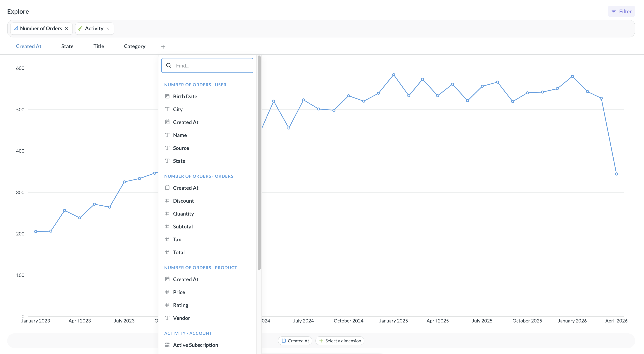
Task: Open the Created At dimension pill below chart
Action: pyautogui.click(x=295, y=341)
